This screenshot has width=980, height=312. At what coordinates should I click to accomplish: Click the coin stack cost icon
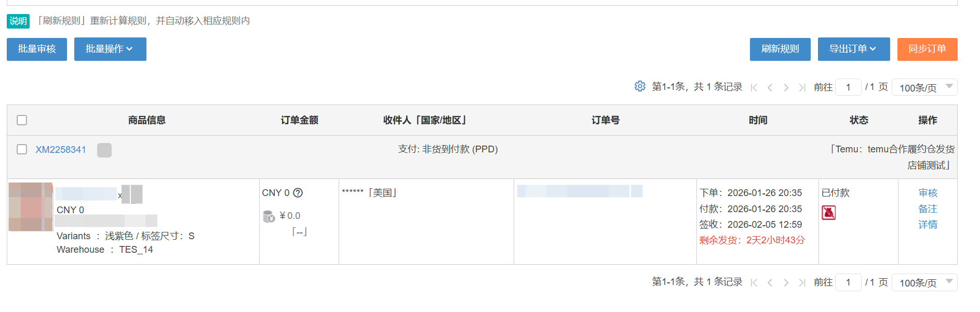coord(269,216)
